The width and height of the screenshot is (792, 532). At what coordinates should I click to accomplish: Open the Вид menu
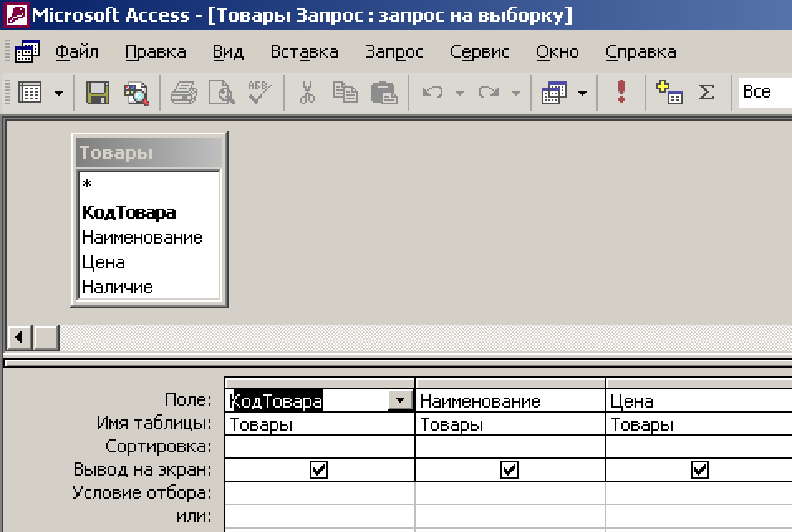click(228, 52)
